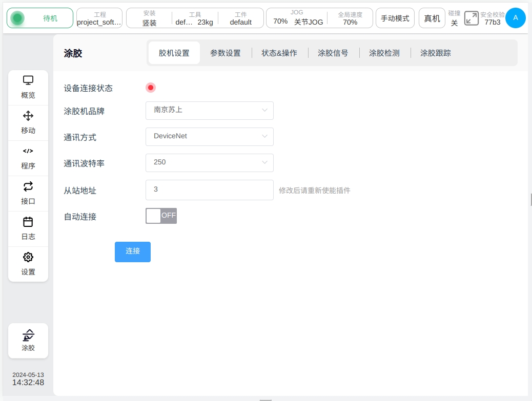Expand the 通讯波特率 baud rate dropdown
Image resolution: width=532 pixels, height=401 pixels.
pyautogui.click(x=209, y=162)
